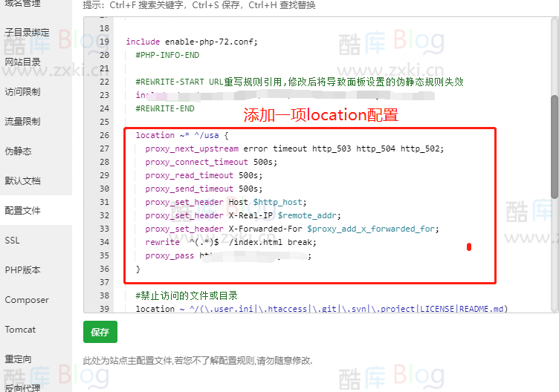Open the 子目录绑定 sidebar tab

[27, 33]
